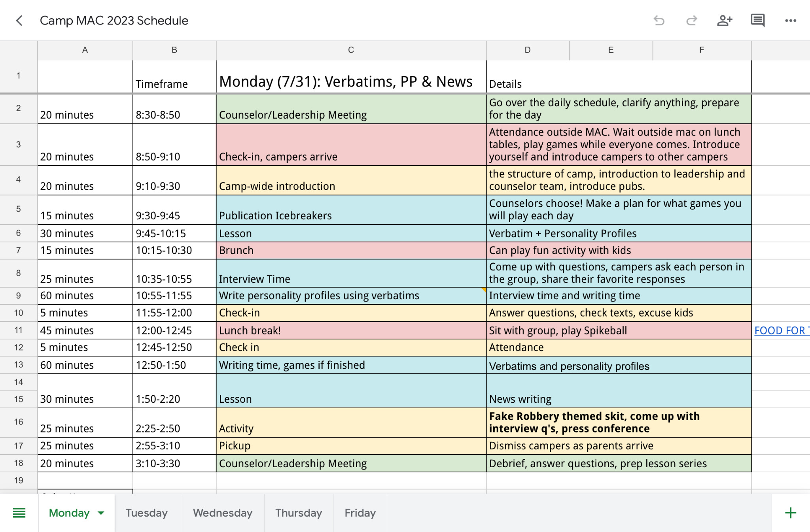Select column A header
The width and height of the screenshot is (810, 532).
(x=85, y=50)
